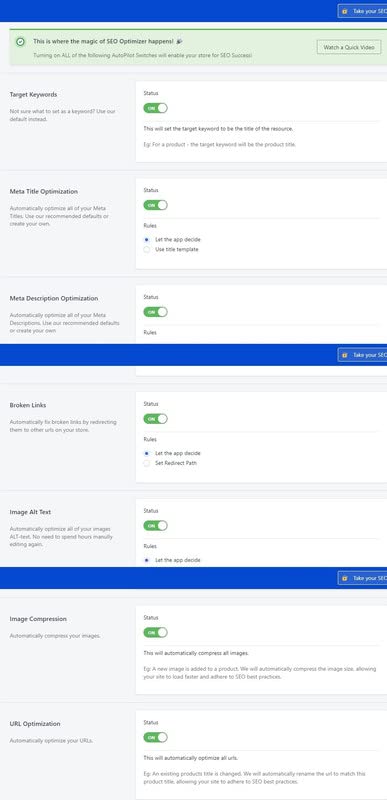Screen dimensions: 387x800
Task: Select 'Let the app decide' under Image Alt Text
Action: [x=172, y=560]
